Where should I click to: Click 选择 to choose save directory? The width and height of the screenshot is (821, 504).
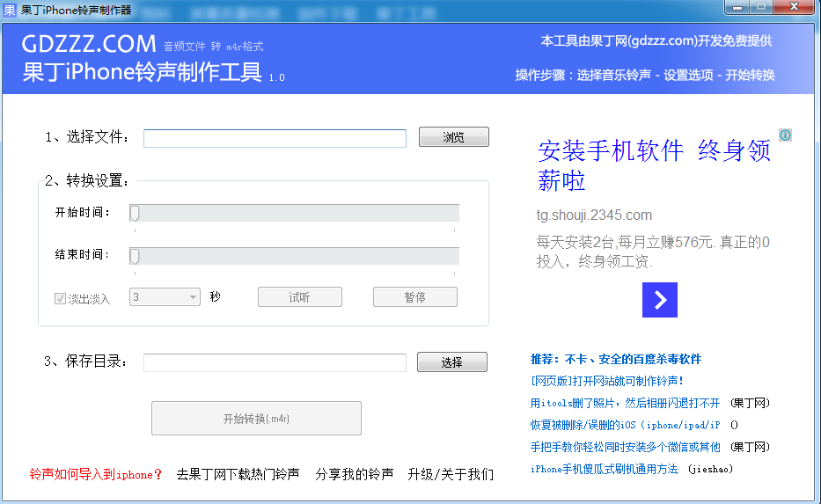tap(451, 362)
